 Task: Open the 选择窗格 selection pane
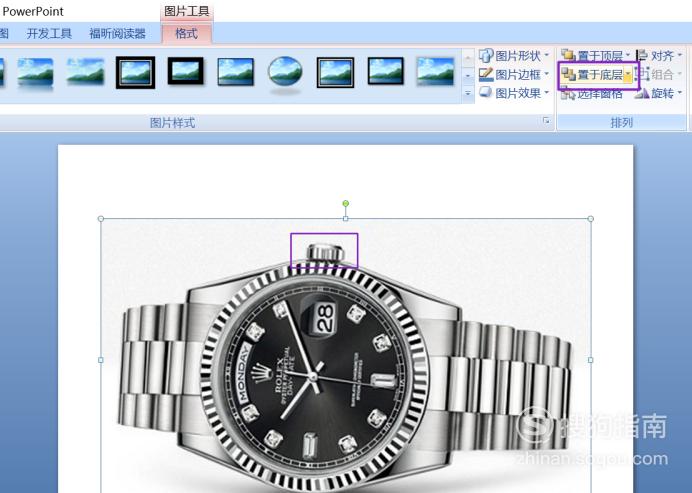[x=592, y=93]
